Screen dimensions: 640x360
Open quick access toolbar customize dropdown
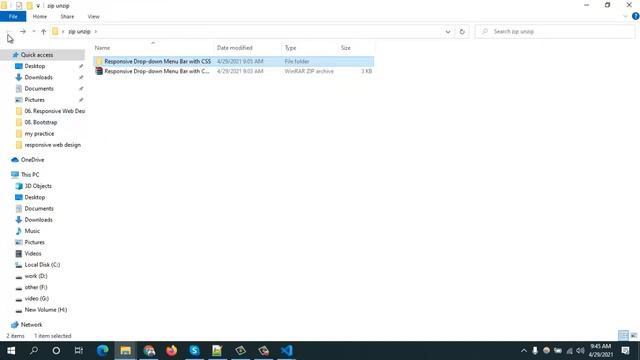point(38,6)
